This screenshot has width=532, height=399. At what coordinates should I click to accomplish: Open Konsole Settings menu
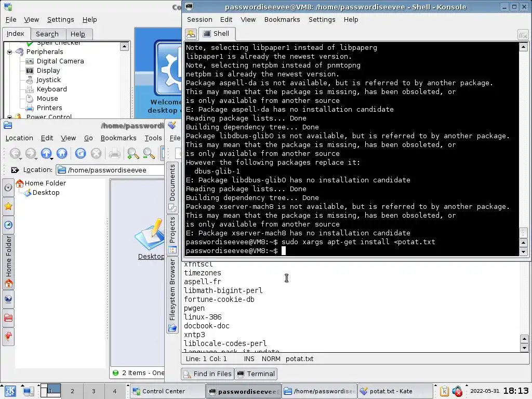(322, 19)
